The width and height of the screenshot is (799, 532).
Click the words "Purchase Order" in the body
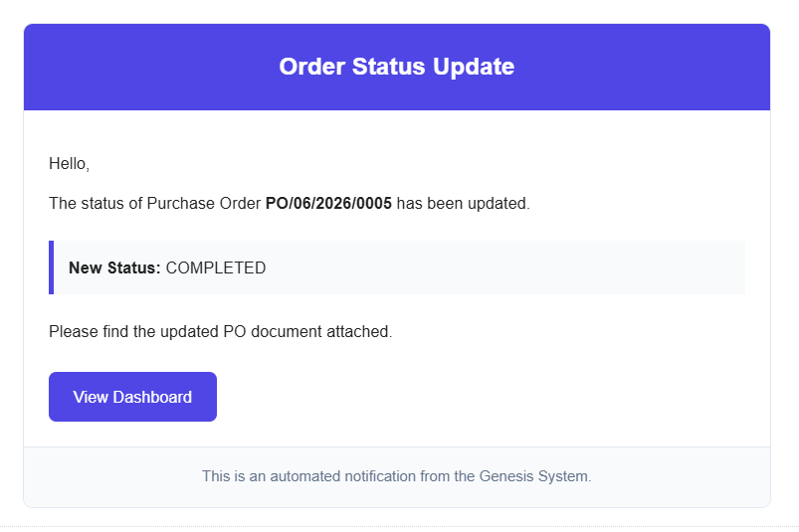(x=204, y=204)
